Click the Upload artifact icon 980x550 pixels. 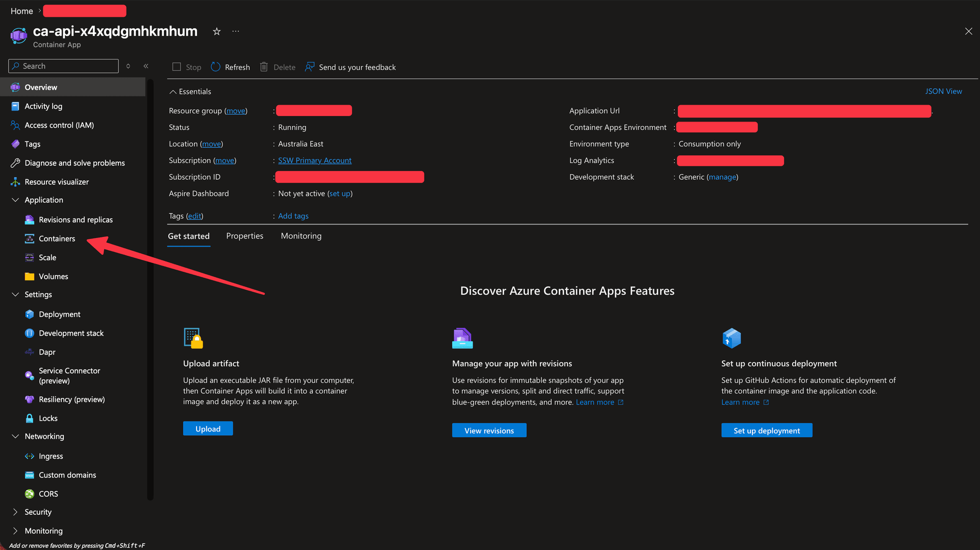pos(193,338)
